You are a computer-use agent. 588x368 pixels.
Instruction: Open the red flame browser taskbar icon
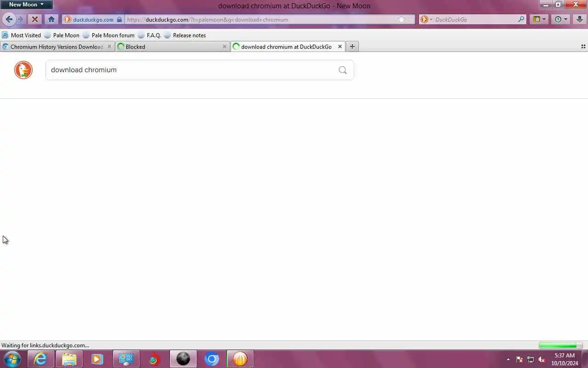point(154,359)
